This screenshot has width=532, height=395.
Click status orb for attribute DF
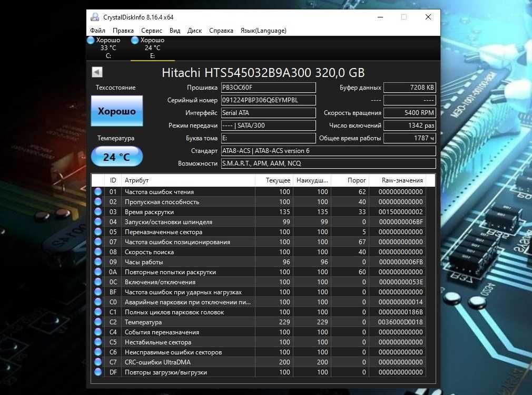98,372
